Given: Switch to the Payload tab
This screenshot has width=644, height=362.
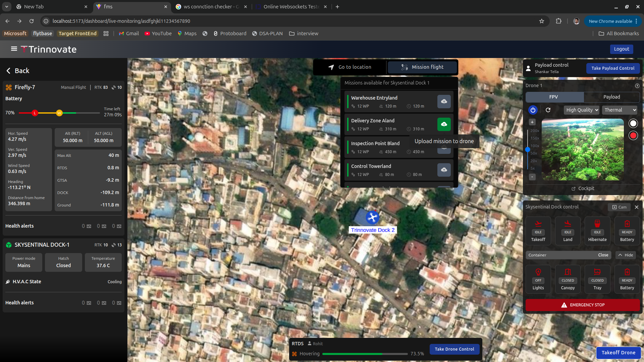Looking at the screenshot, I should pos(611,97).
